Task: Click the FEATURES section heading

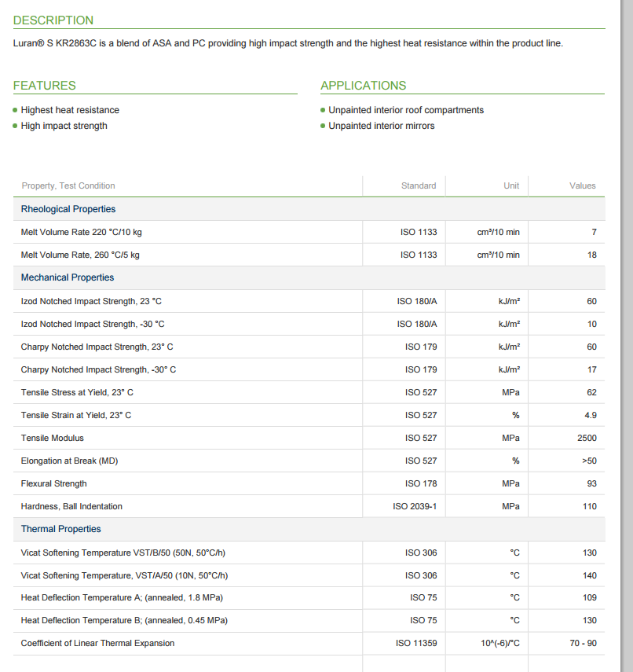Action: pyautogui.click(x=45, y=86)
